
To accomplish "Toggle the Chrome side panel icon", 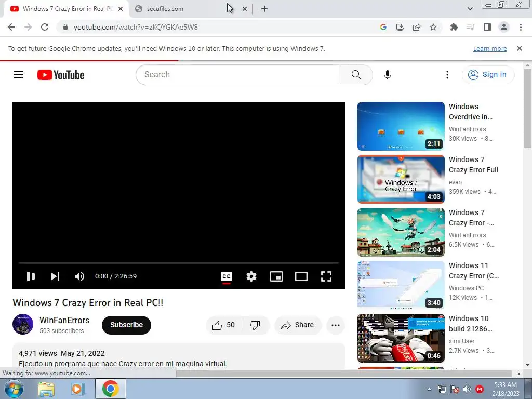I will (x=487, y=27).
